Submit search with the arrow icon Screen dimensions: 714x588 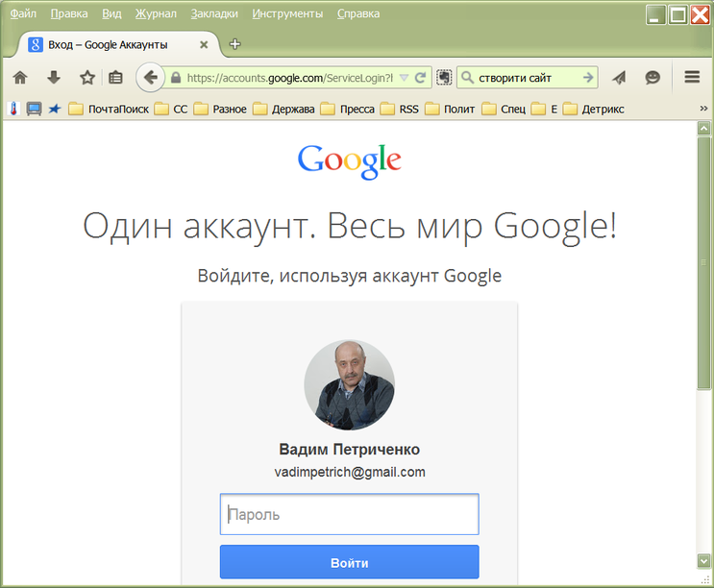[588, 78]
